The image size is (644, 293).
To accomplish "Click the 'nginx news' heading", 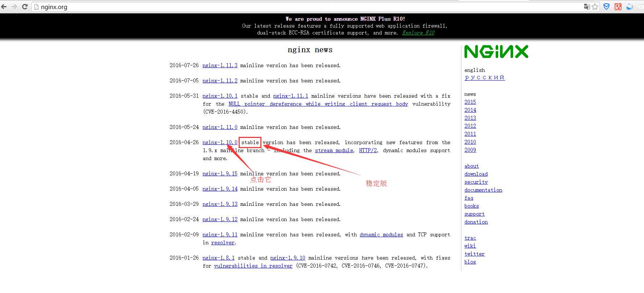I will (x=310, y=50).
